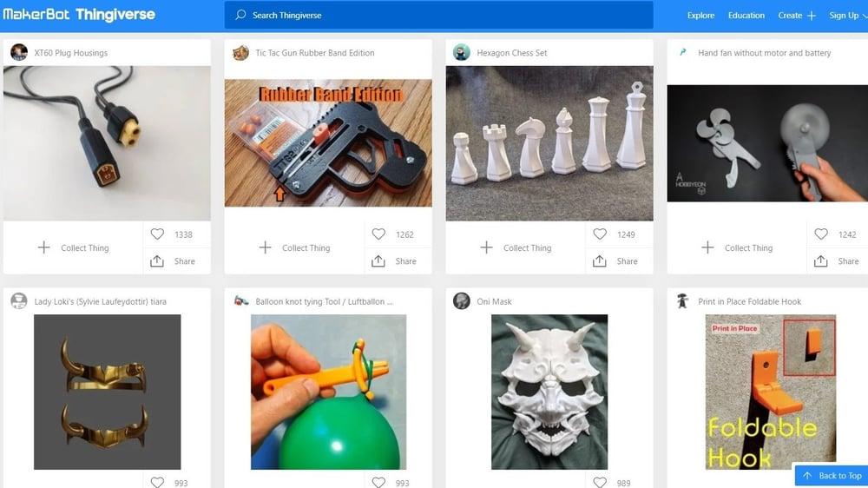Click the MakerBot Thingiverse logo
Image resolution: width=868 pixels, height=488 pixels.
click(79, 15)
